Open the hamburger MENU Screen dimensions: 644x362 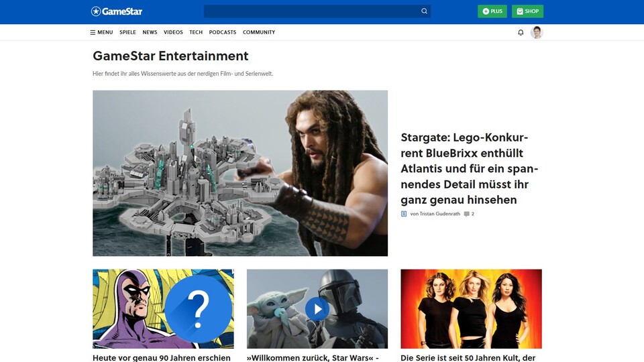click(101, 32)
